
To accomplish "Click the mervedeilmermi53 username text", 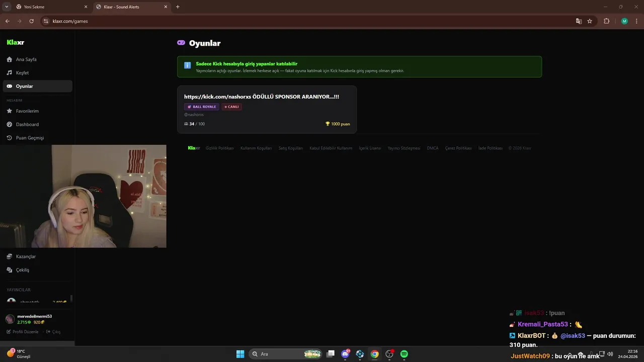I will [x=35, y=316].
